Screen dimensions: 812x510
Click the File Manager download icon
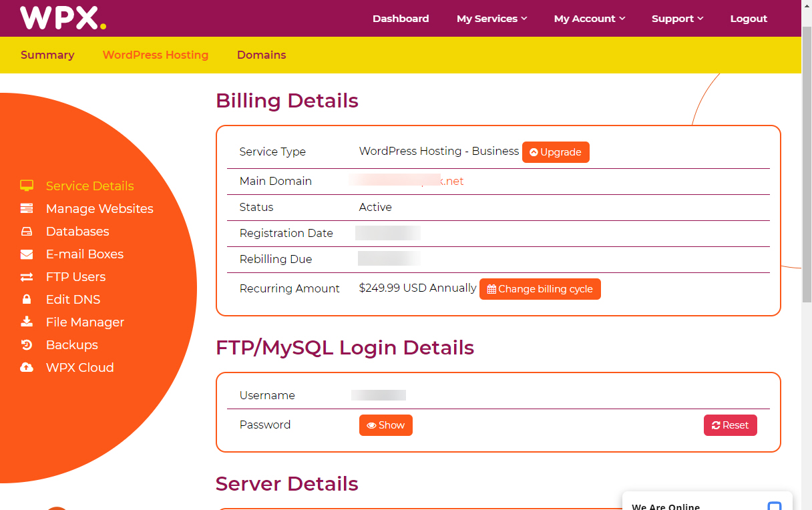click(27, 322)
